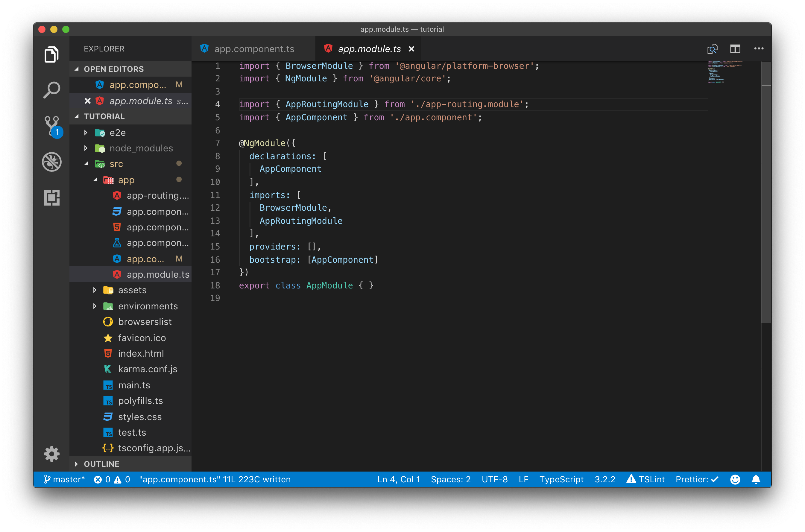Split the editor to the right
This screenshot has height=532, width=805.
735,49
